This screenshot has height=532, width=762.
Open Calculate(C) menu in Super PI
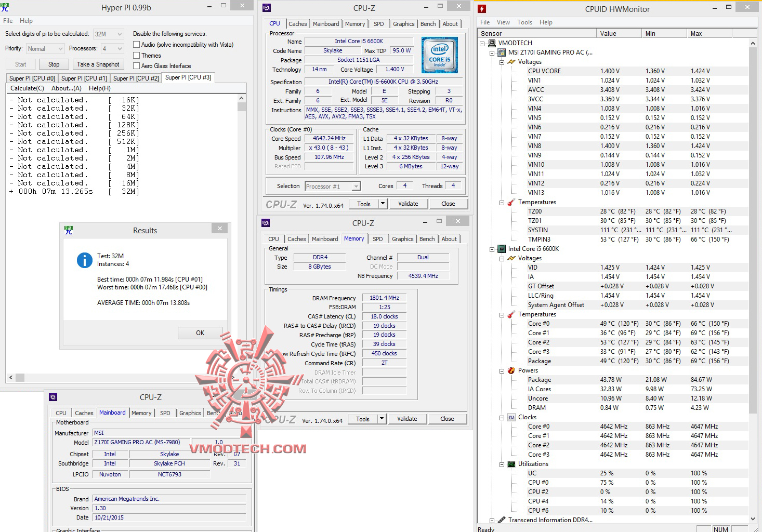(27, 88)
